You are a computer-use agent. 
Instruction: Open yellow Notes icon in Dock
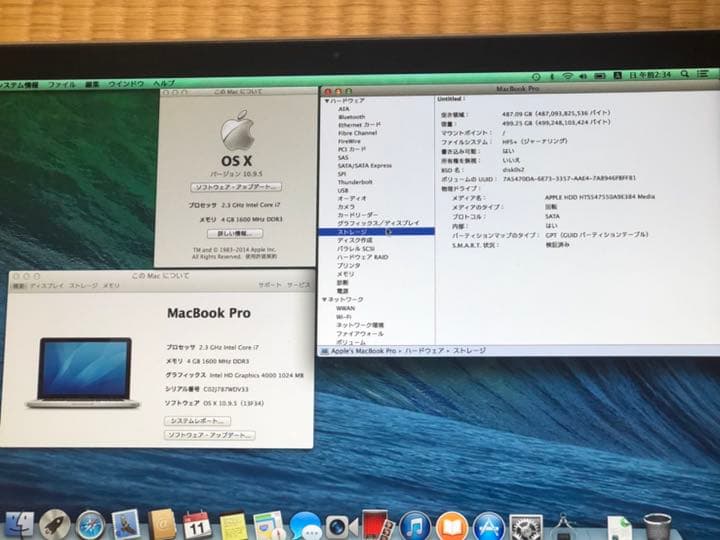pos(233,525)
